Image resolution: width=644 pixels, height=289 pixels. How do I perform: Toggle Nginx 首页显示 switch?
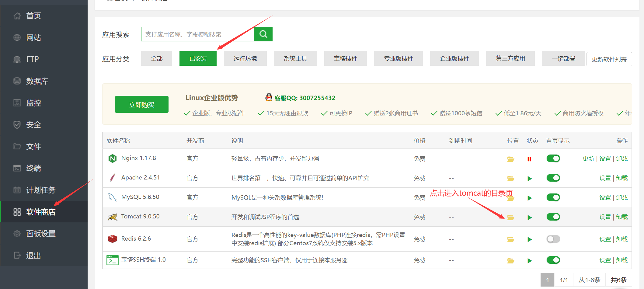pyautogui.click(x=553, y=158)
